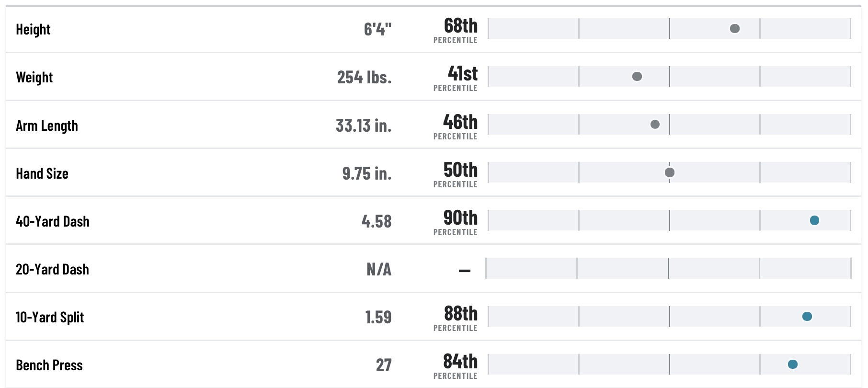
Task: Click the 33.13 in. arm length value
Action: tap(364, 126)
